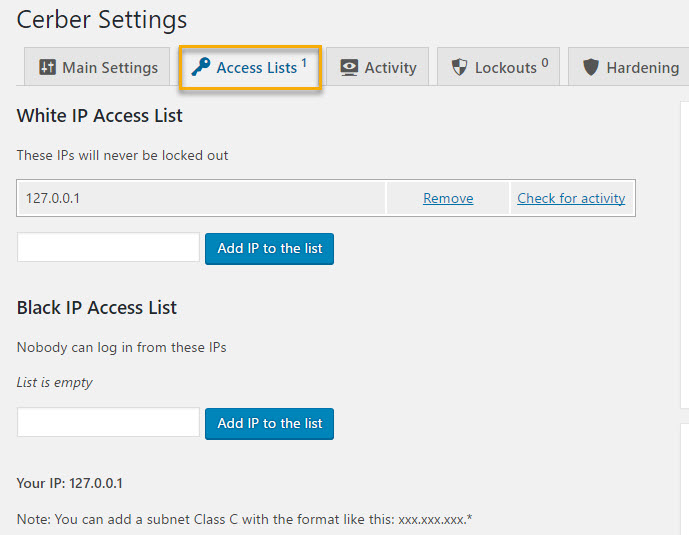This screenshot has height=535, width=689.
Task: Focus the Black IP list input field
Action: [x=108, y=422]
